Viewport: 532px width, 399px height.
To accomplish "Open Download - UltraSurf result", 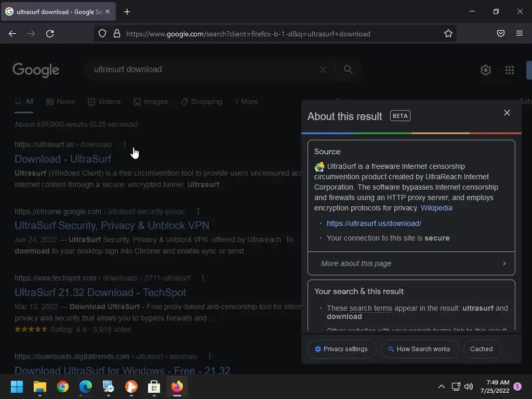I will point(63,159).
